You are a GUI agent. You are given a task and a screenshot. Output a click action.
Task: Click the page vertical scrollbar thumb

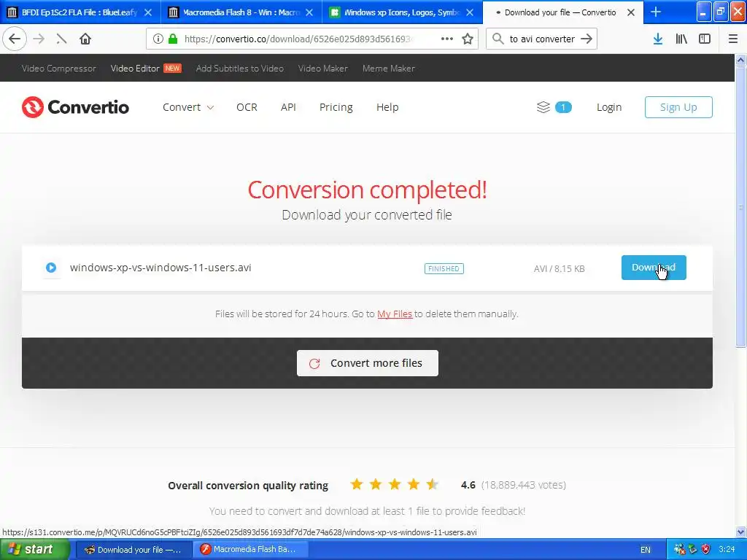[740, 206]
